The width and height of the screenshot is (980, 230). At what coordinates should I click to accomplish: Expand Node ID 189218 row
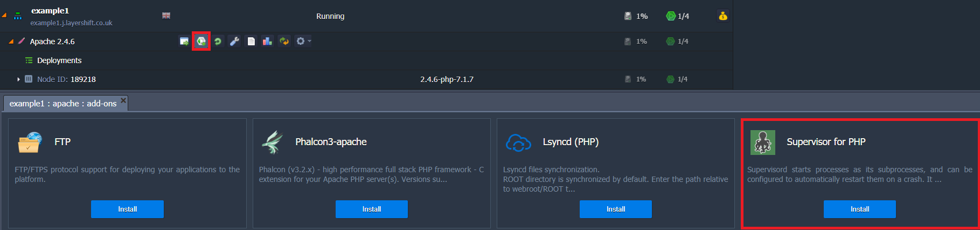[18, 79]
